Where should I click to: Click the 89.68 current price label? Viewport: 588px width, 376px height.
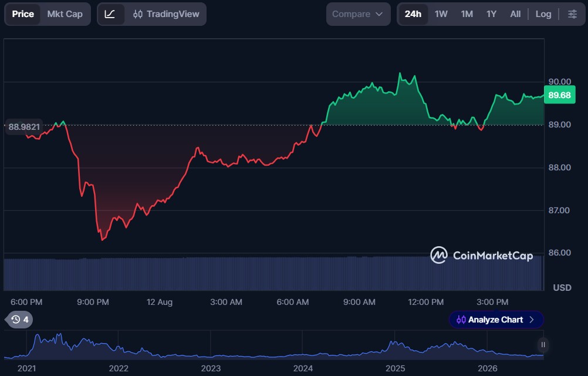tap(559, 95)
